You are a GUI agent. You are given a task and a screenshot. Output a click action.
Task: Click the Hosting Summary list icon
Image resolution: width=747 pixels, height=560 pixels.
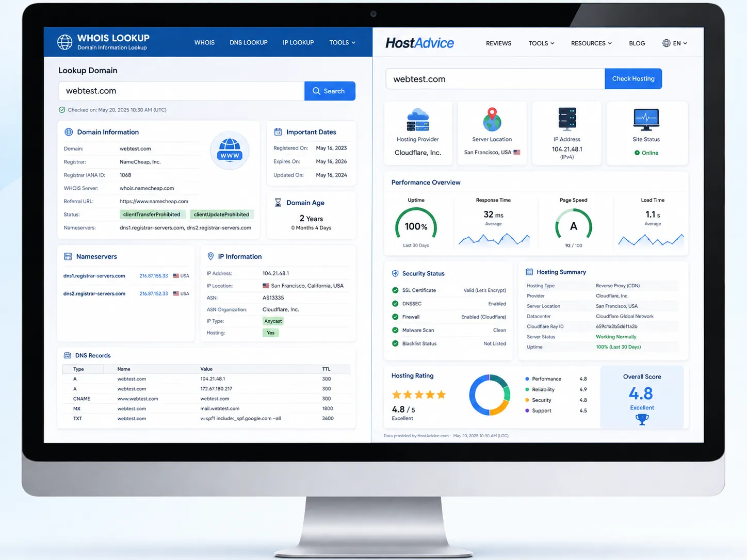(529, 272)
